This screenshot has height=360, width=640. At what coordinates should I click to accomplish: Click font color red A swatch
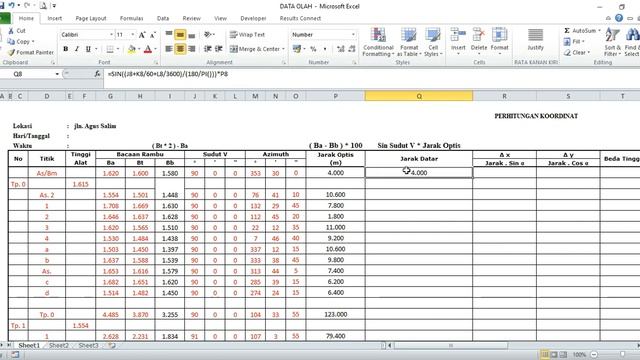[148, 49]
